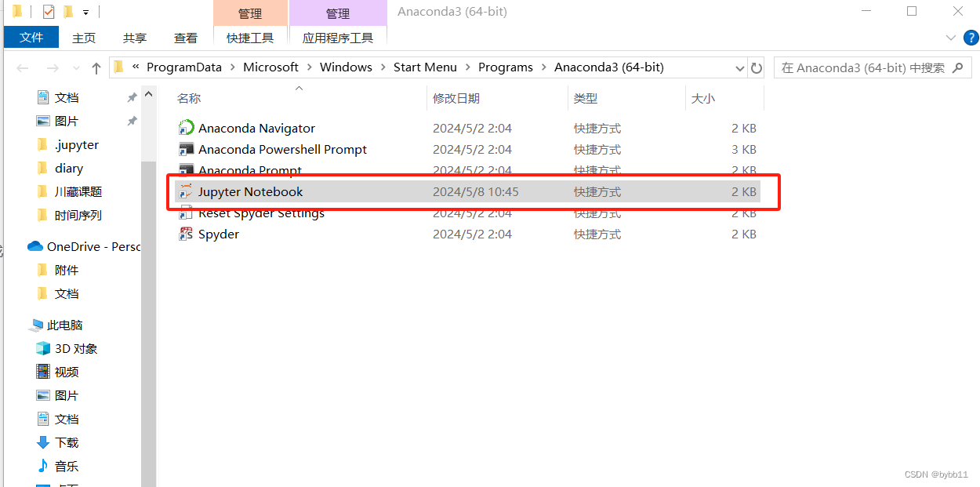Select the Anaconda Powershell Prompt icon
980x487 pixels.
coord(186,149)
